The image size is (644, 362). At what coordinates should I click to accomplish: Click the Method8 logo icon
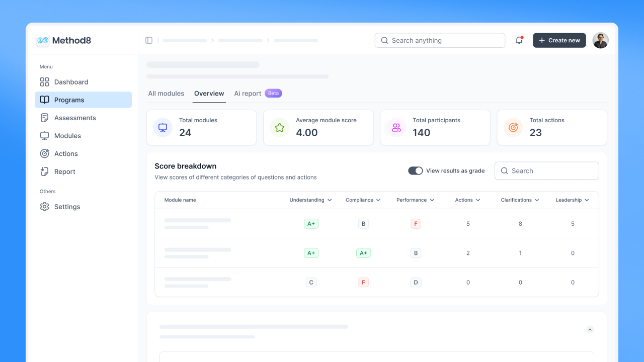coord(43,40)
